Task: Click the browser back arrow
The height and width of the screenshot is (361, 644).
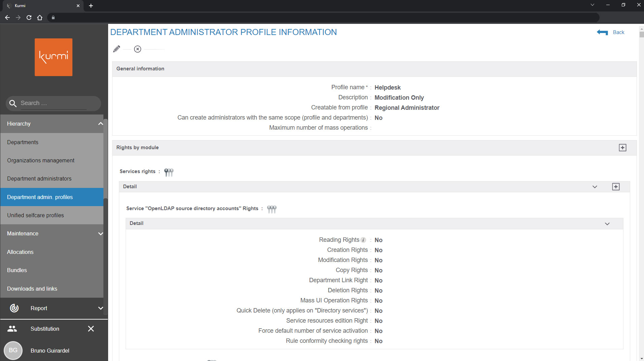Action: [7, 18]
